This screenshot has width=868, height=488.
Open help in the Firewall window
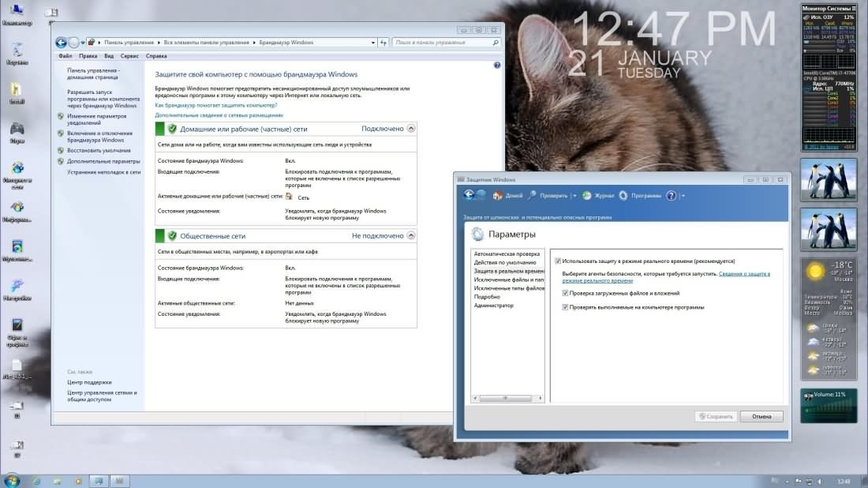pyautogui.click(x=497, y=66)
